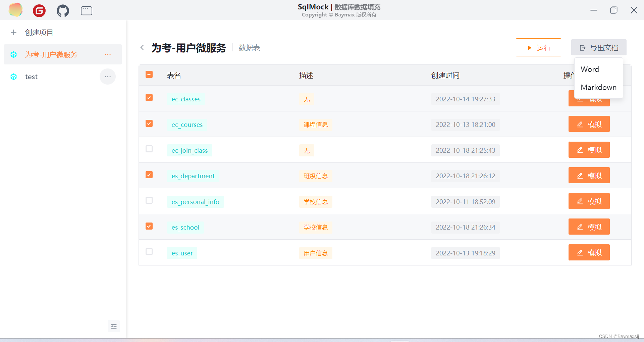Close the SqlMock window
The height and width of the screenshot is (342, 644).
(634, 10)
